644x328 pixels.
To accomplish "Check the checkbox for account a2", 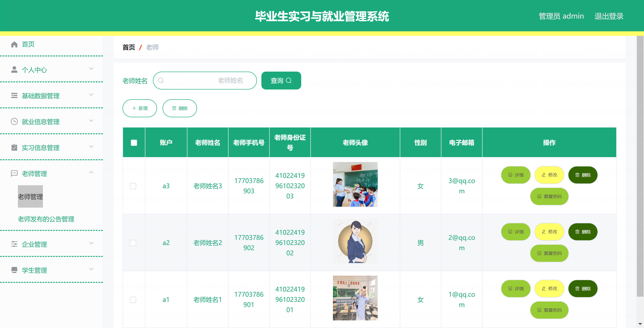I will click(x=133, y=243).
